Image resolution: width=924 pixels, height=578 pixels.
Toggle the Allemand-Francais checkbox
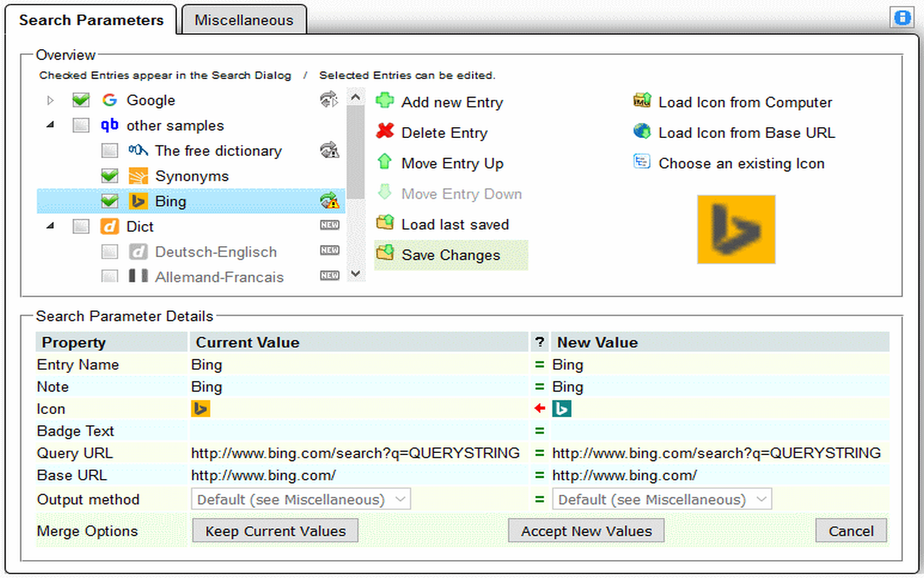pyautogui.click(x=110, y=276)
